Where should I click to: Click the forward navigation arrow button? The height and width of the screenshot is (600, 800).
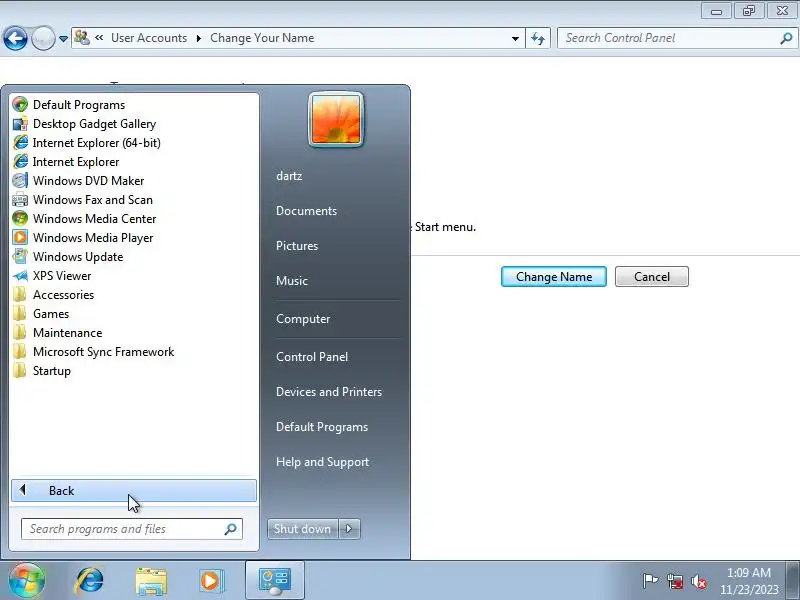coord(43,38)
